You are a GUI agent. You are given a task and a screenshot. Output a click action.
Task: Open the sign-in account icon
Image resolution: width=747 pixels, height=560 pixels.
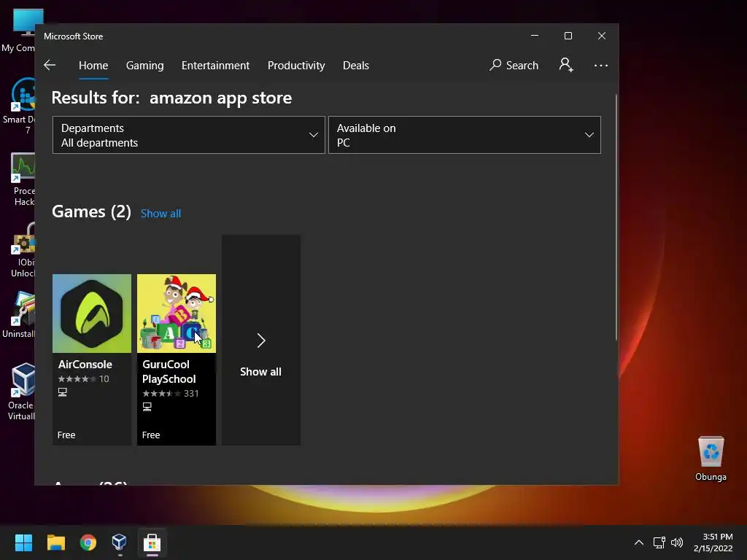point(566,65)
